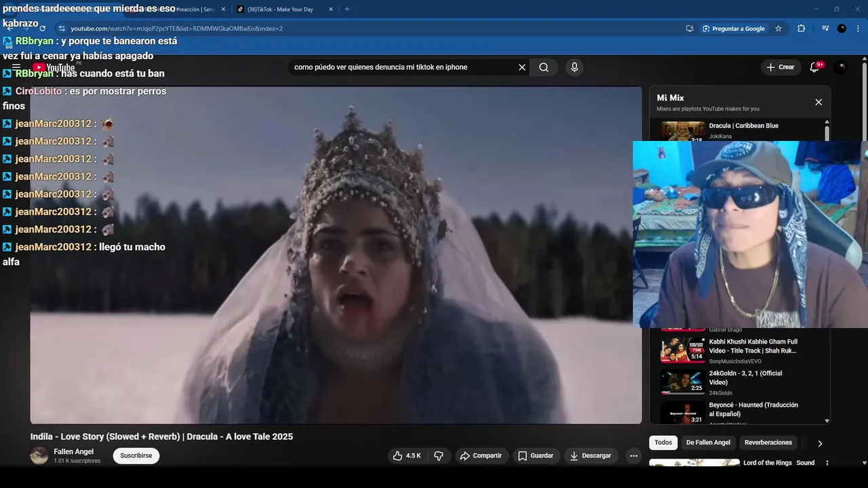Open the YouTube account avatar menu
Screen dimensions: 868x488
pos(841,67)
